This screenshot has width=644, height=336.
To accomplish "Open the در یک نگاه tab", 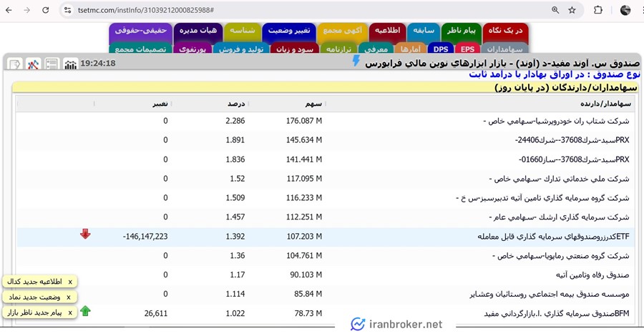I will pyautogui.click(x=505, y=32).
